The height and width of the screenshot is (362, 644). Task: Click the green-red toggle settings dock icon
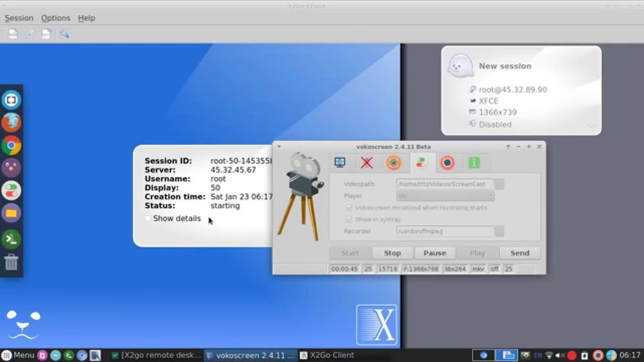pyautogui.click(x=11, y=191)
